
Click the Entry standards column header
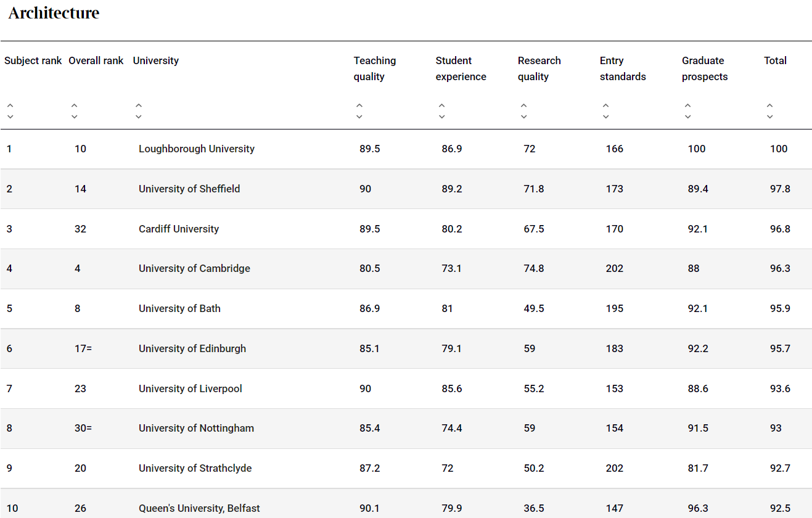(x=623, y=68)
